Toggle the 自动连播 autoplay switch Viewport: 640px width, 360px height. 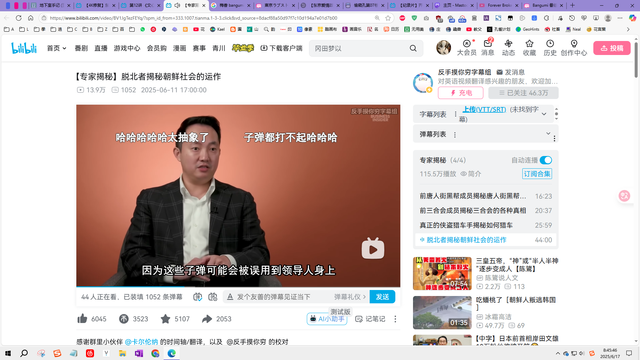click(546, 160)
